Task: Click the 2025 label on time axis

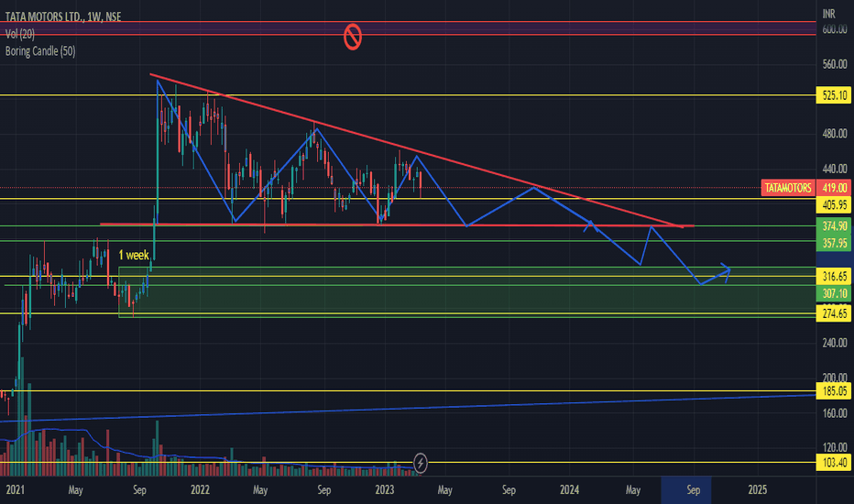Action: (x=757, y=490)
